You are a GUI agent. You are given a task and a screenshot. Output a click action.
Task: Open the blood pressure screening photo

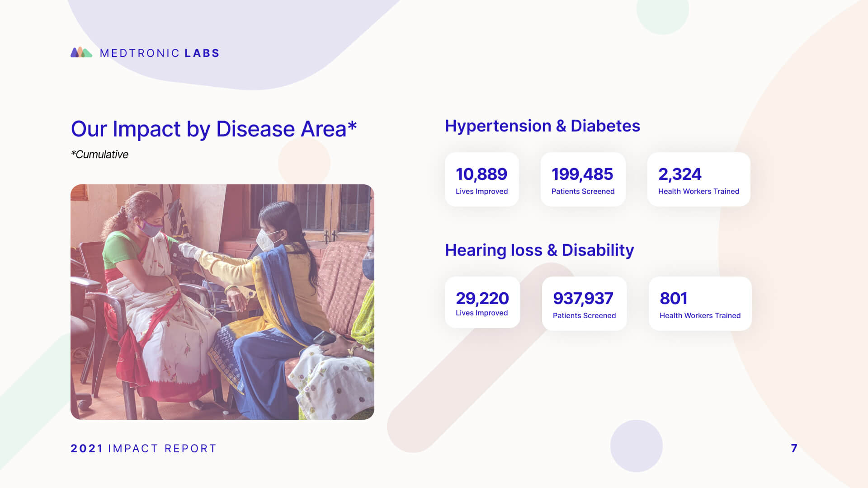222,302
